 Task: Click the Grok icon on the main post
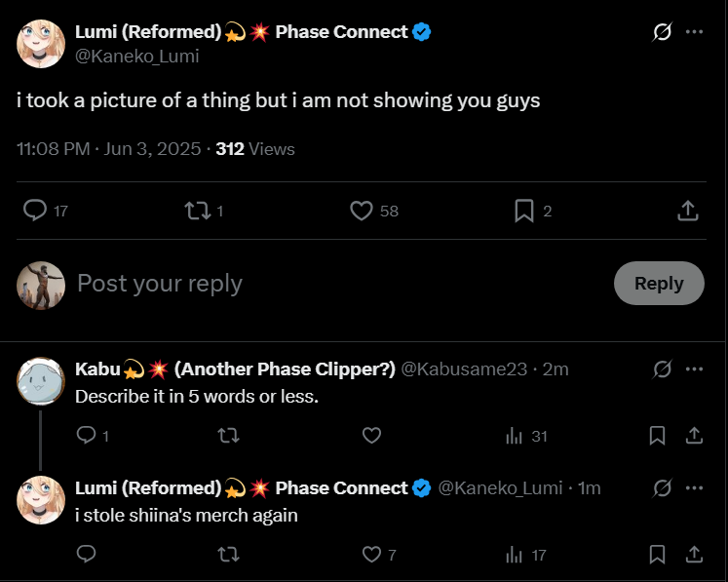pyautogui.click(x=662, y=32)
